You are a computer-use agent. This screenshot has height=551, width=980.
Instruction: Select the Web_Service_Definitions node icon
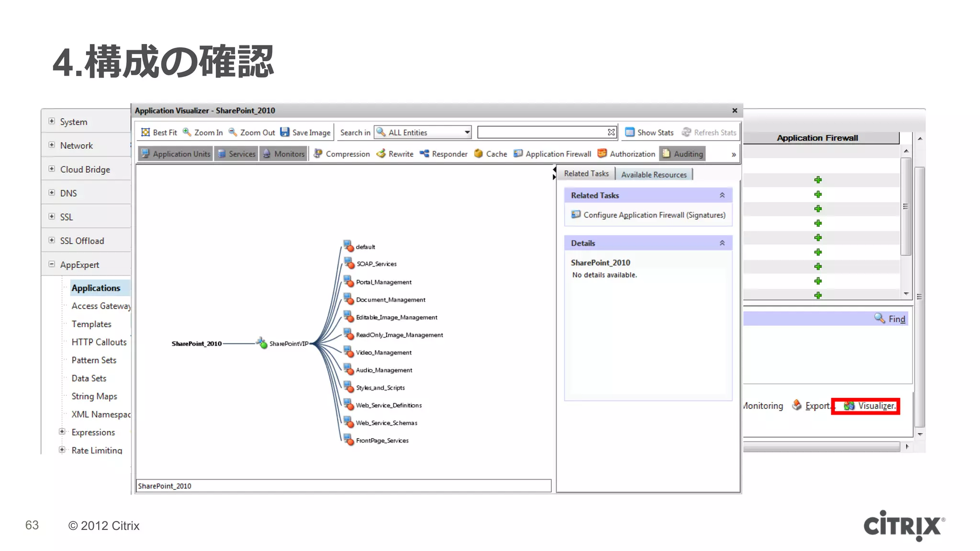(x=348, y=405)
